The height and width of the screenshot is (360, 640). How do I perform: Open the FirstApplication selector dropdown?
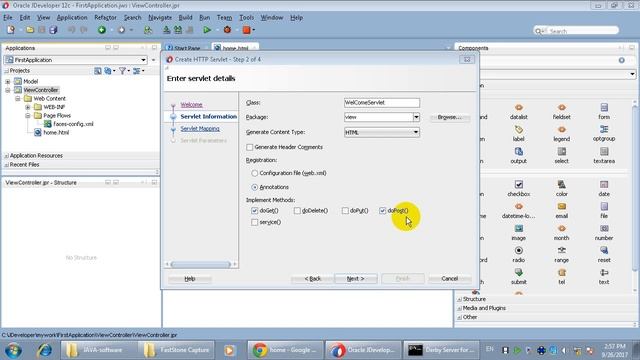[x=143, y=60]
